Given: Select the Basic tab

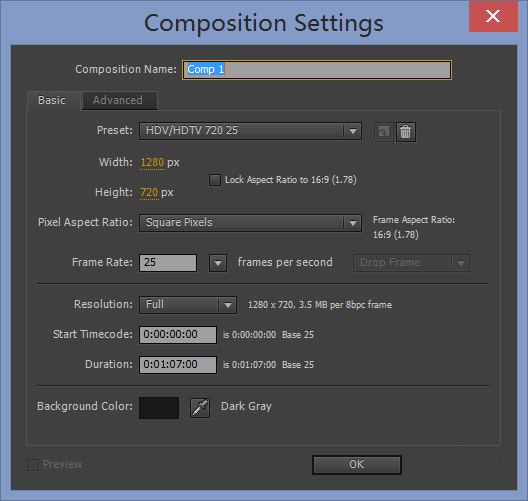Looking at the screenshot, I should tap(53, 100).
